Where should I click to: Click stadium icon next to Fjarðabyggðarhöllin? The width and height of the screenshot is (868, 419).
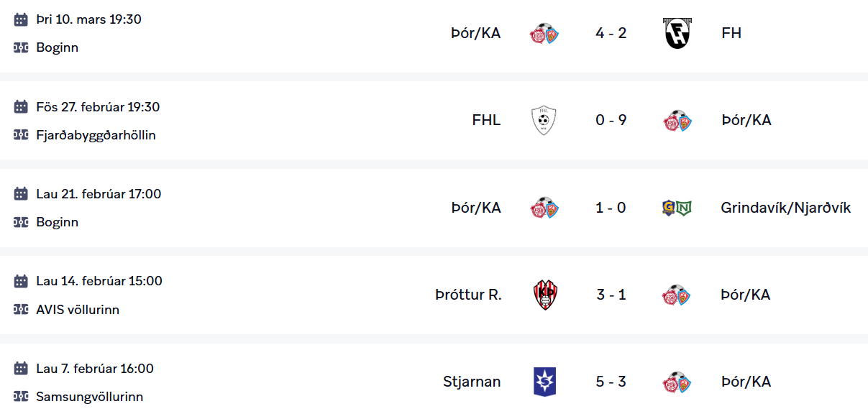tap(21, 135)
